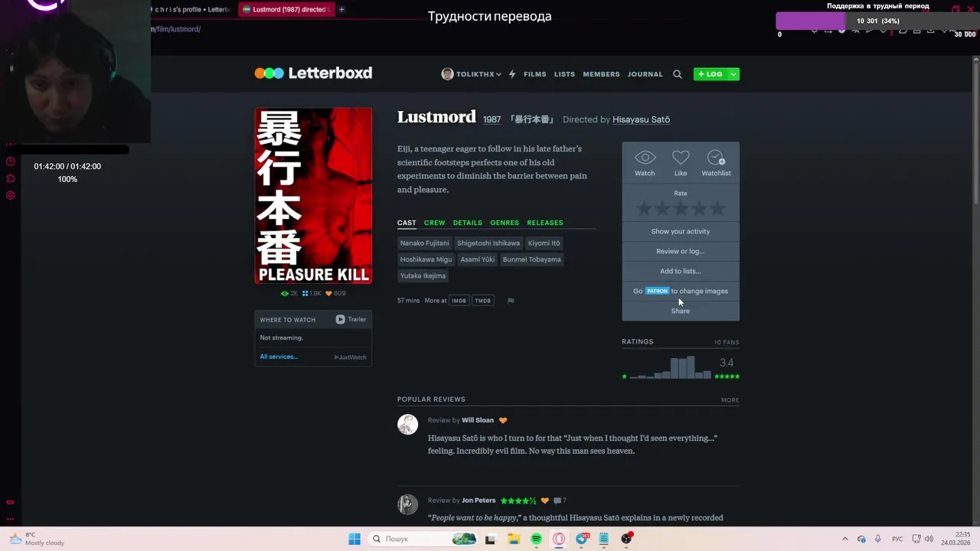Open the search magnifier in Letterboxd header

677,74
